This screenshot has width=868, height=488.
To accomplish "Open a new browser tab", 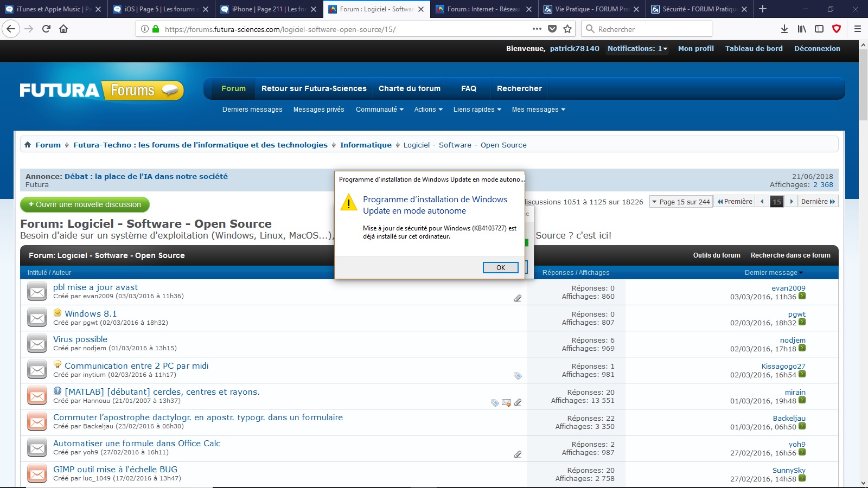I will tap(763, 9).
